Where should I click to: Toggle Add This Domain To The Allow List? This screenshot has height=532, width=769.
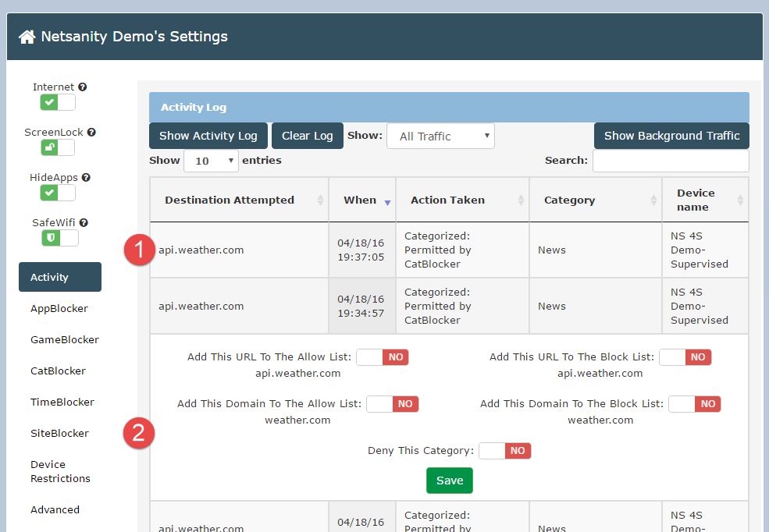point(393,404)
